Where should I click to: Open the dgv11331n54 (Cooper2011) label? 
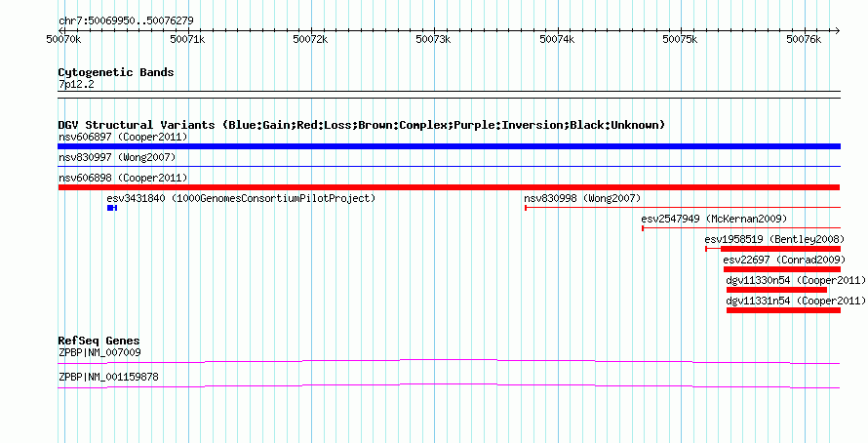[796, 301]
